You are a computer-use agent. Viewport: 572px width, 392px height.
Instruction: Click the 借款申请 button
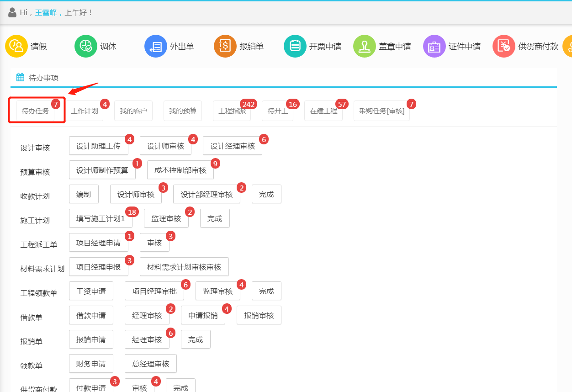coord(91,315)
